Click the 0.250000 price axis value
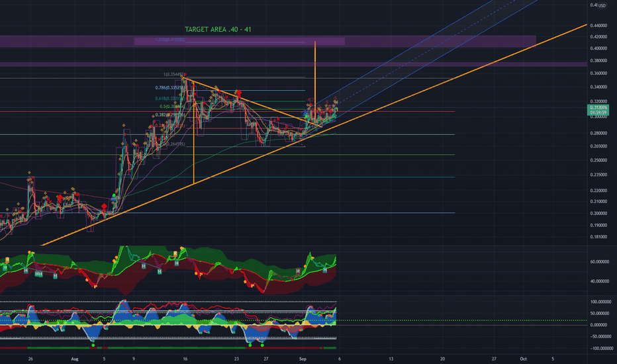The image size is (617, 364). point(598,160)
